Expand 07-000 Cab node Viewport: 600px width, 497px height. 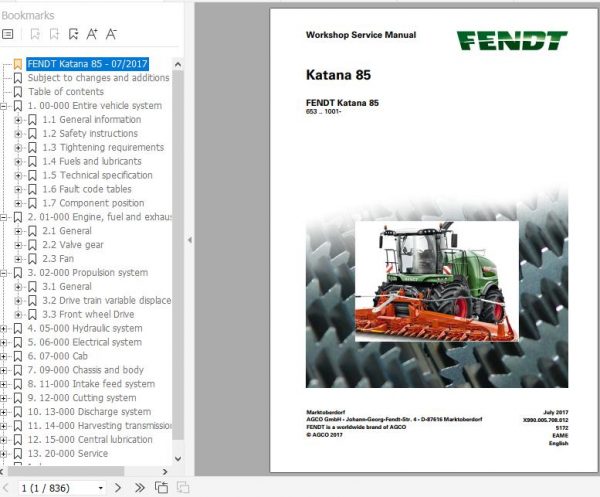click(x=3, y=356)
